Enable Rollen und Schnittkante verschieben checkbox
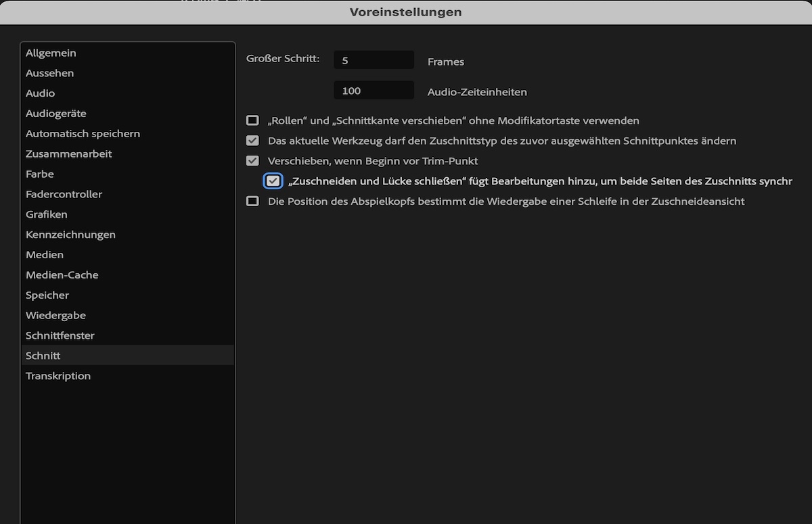 (252, 120)
